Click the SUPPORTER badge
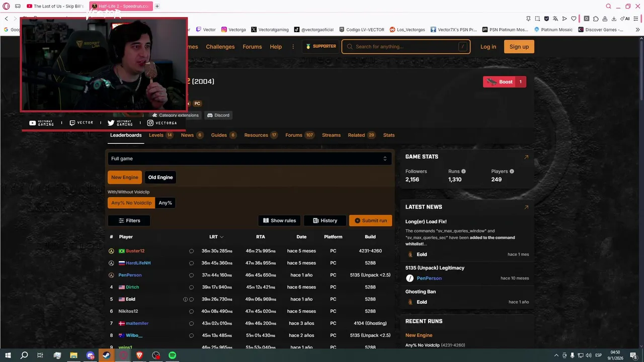 click(x=321, y=46)
